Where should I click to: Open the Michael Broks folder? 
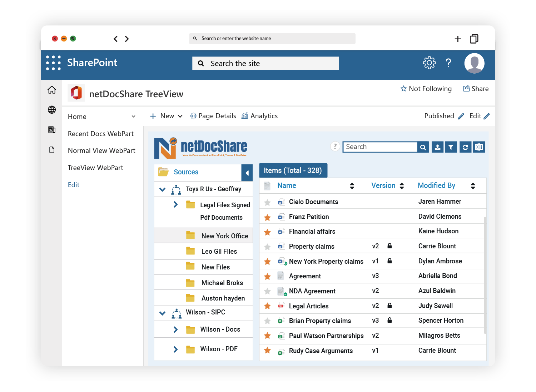[x=203, y=283]
